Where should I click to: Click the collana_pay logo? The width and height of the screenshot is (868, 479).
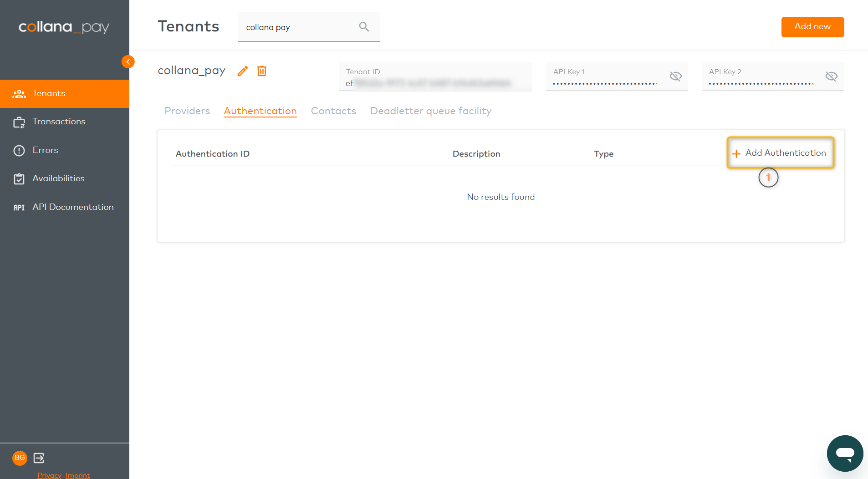[64, 27]
